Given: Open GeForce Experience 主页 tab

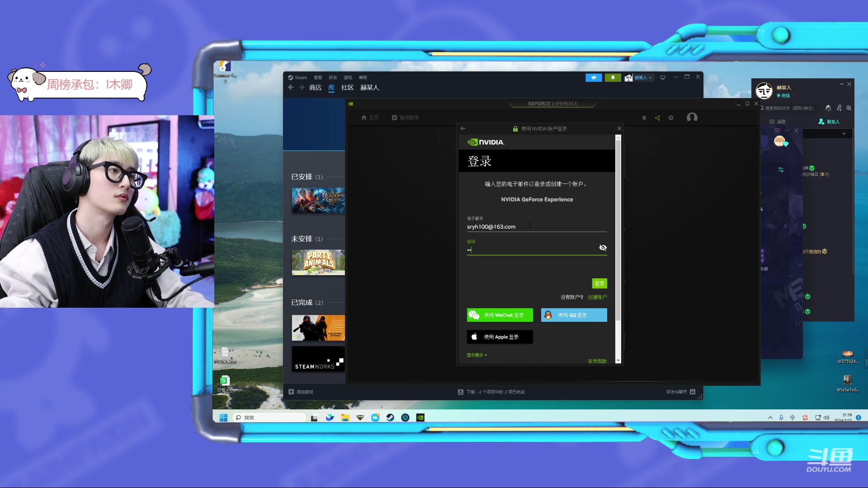Looking at the screenshot, I should [370, 117].
